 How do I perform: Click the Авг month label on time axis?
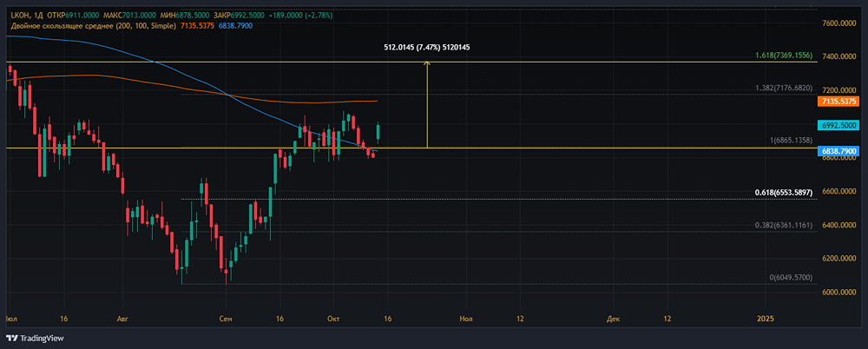coord(122,319)
